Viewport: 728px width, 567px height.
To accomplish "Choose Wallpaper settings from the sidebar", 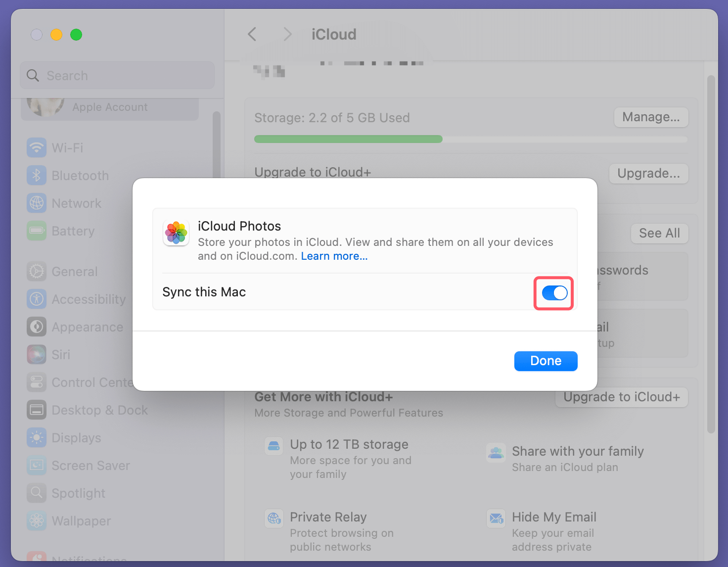I will (x=81, y=520).
